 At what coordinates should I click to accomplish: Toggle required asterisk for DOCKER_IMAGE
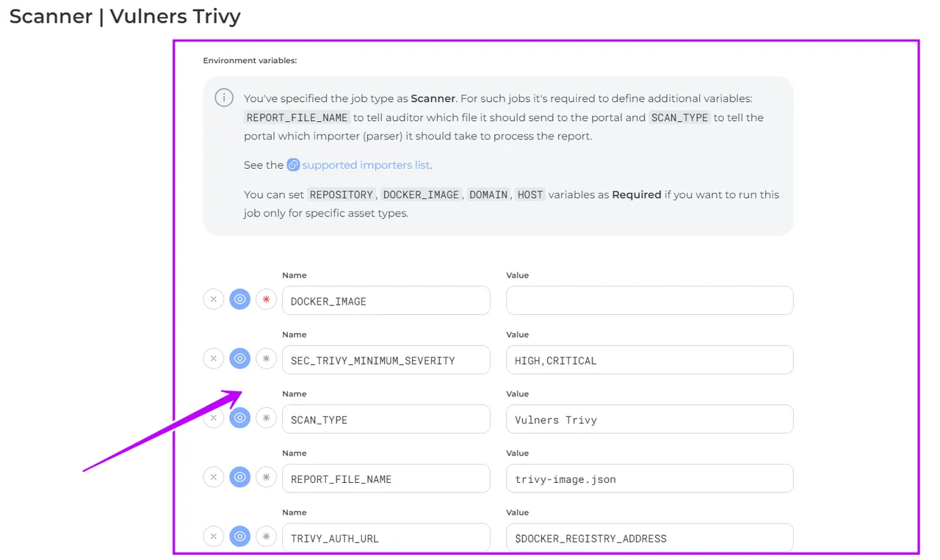click(266, 299)
